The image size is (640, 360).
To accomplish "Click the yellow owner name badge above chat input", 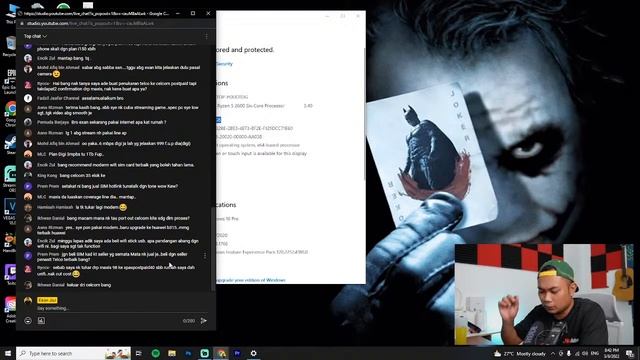I will pos(47,300).
